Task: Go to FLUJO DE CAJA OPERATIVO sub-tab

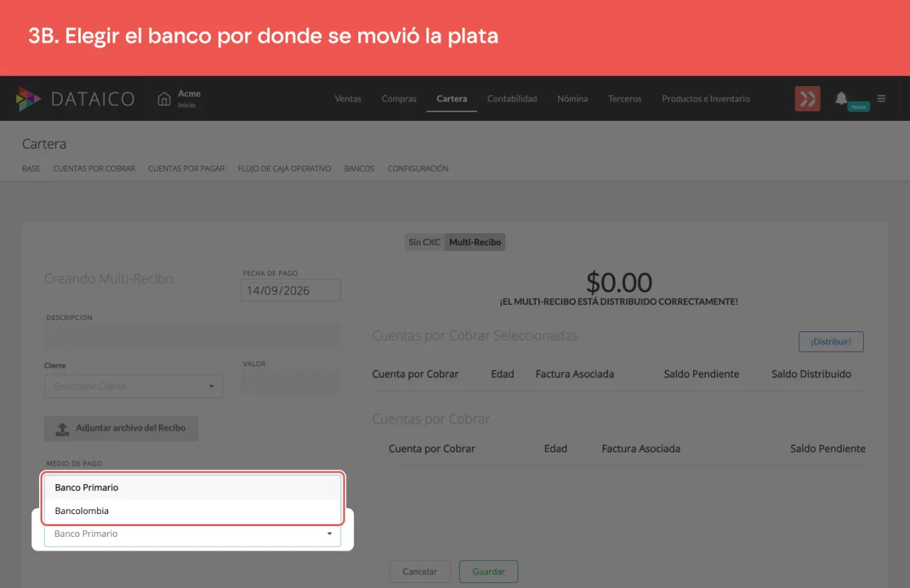Action: pyautogui.click(x=284, y=169)
